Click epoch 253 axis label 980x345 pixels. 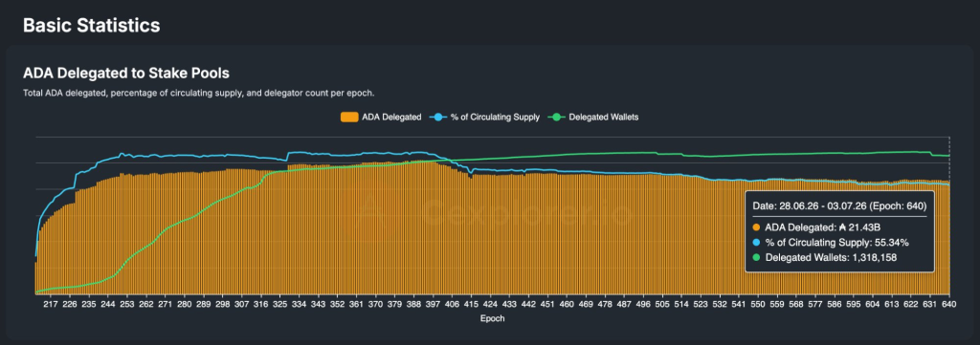tap(127, 305)
